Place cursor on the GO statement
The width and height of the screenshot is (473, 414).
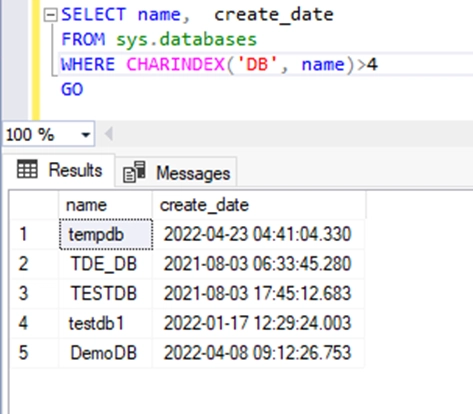(72, 89)
